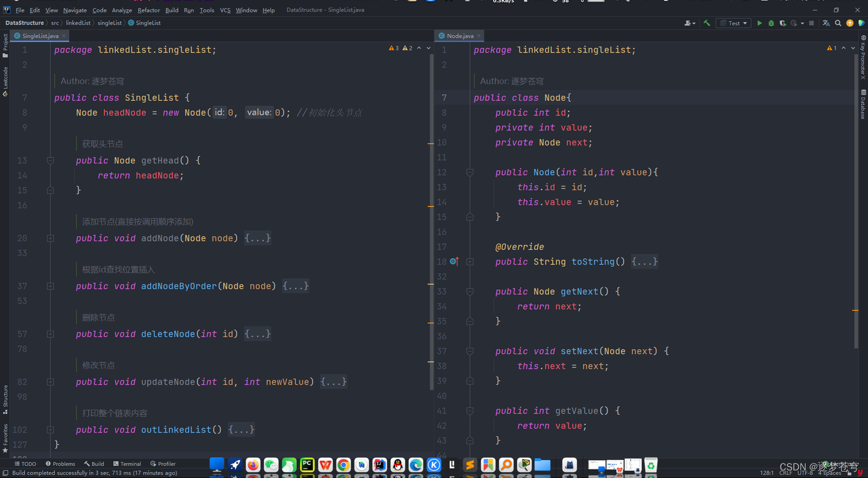
Task: Collapse the getHead method fold marker
Action: tap(50, 161)
